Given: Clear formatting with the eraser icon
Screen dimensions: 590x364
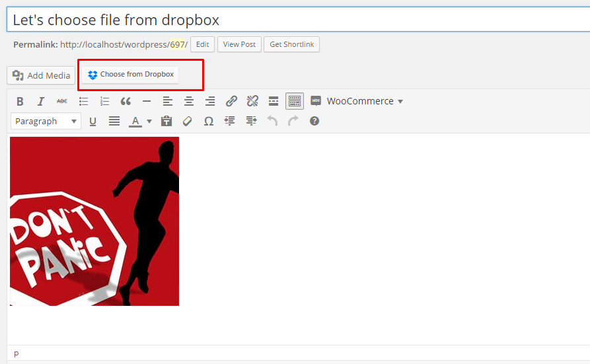Looking at the screenshot, I should (x=188, y=121).
